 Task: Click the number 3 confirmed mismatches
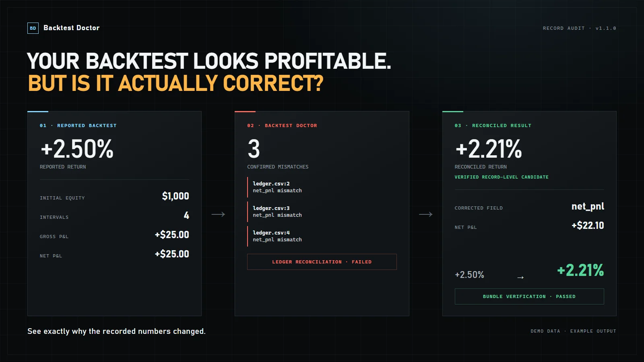click(x=254, y=149)
